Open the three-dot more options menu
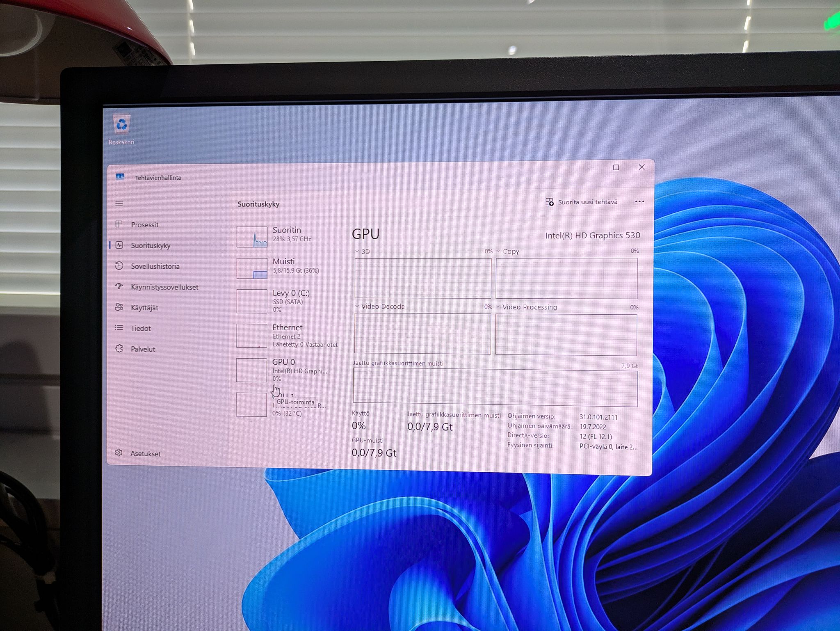Viewport: 840px width, 631px height. (x=639, y=201)
